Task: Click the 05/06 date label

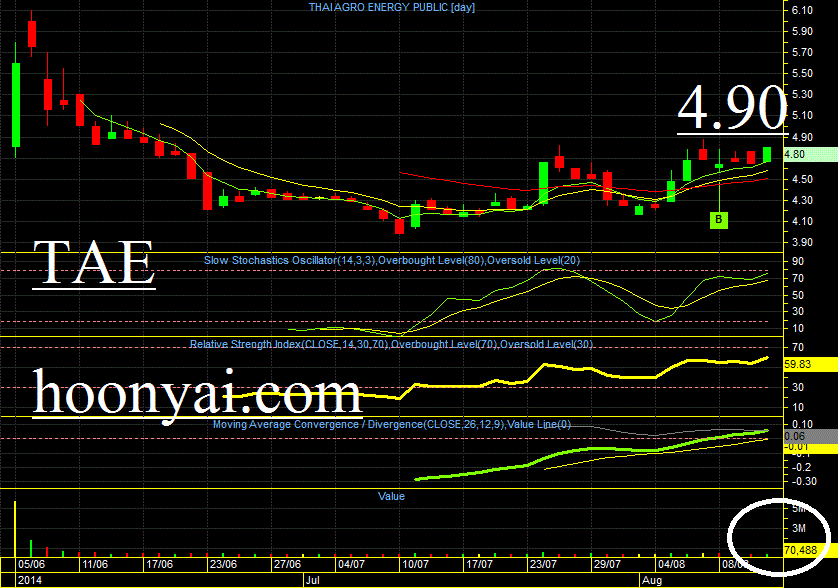Action: pos(31,564)
